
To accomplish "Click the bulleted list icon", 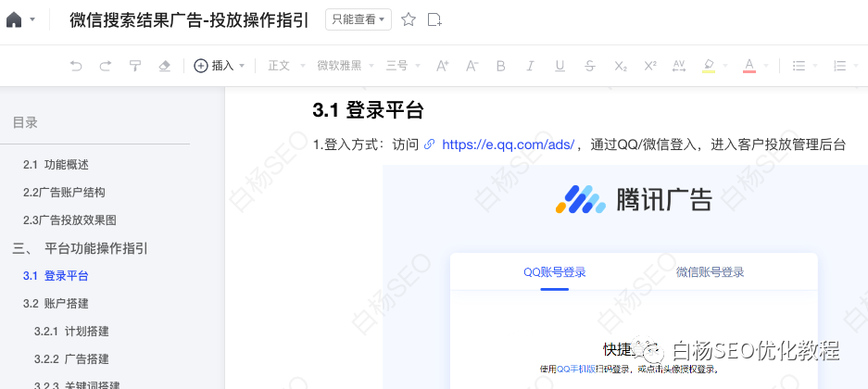I will click(x=799, y=66).
